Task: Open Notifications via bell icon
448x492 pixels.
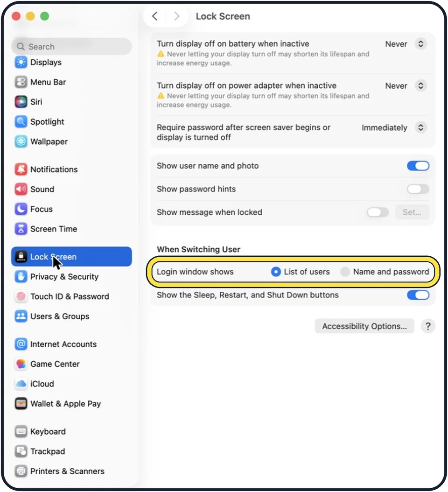Action: tap(21, 169)
